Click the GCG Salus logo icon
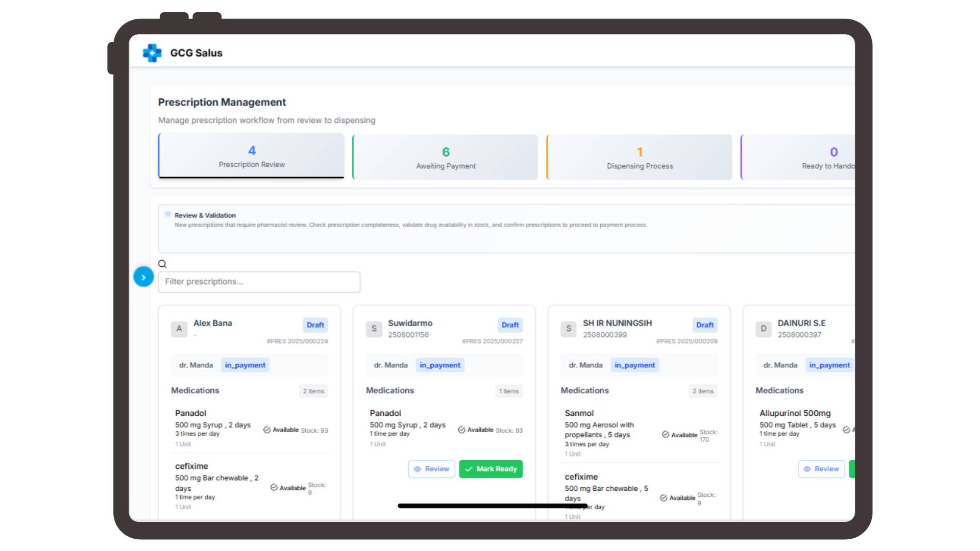This screenshot has width=980, height=551. (152, 53)
